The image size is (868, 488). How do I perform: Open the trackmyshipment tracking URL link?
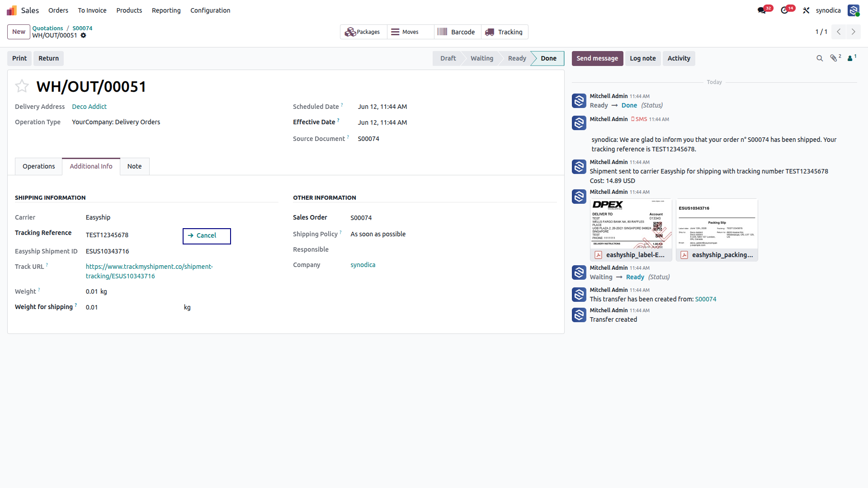pyautogui.click(x=149, y=271)
